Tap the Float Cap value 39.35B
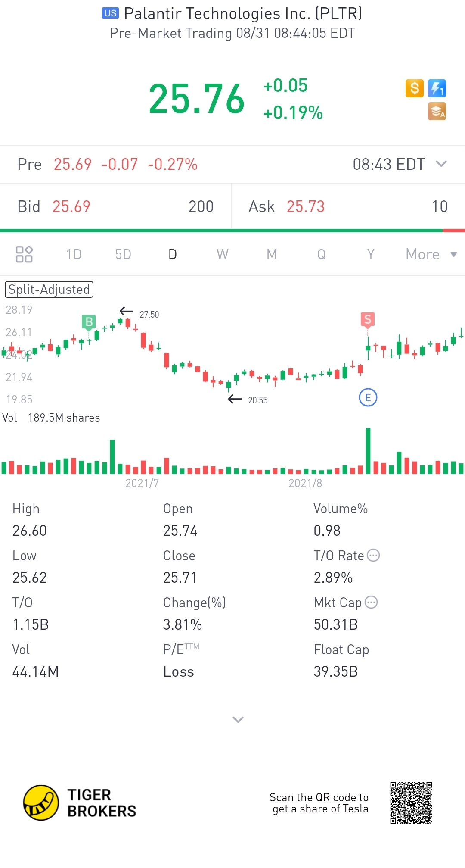 [336, 671]
